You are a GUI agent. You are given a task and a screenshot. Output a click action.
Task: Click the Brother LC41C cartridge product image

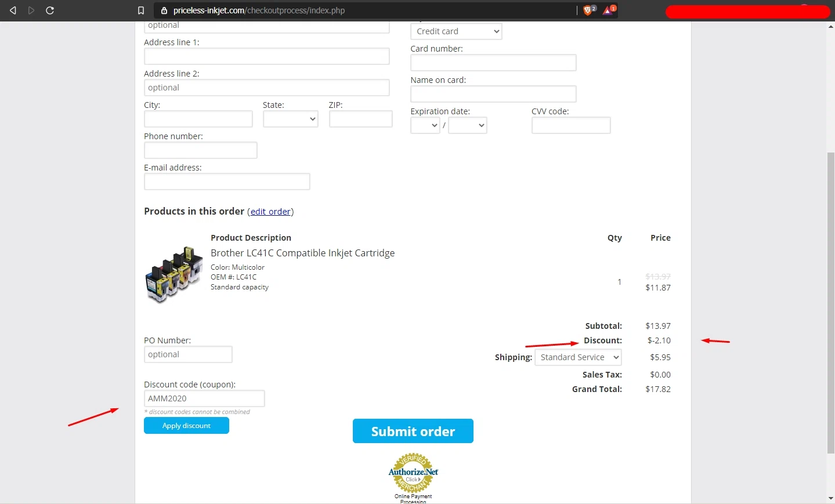173,274
